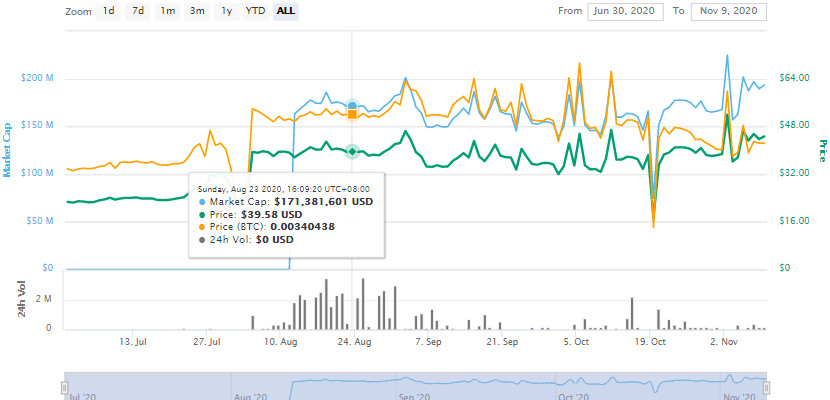Image resolution: width=830 pixels, height=400 pixels.
Task: Set chart zoom to 1m
Action: 168,11
